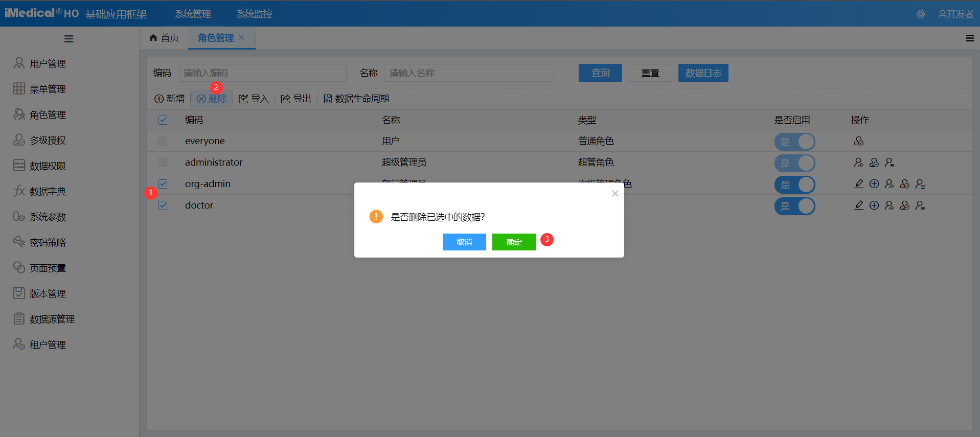980x437 pixels.
Task: Open the 开发者 user menu
Action: click(955, 14)
